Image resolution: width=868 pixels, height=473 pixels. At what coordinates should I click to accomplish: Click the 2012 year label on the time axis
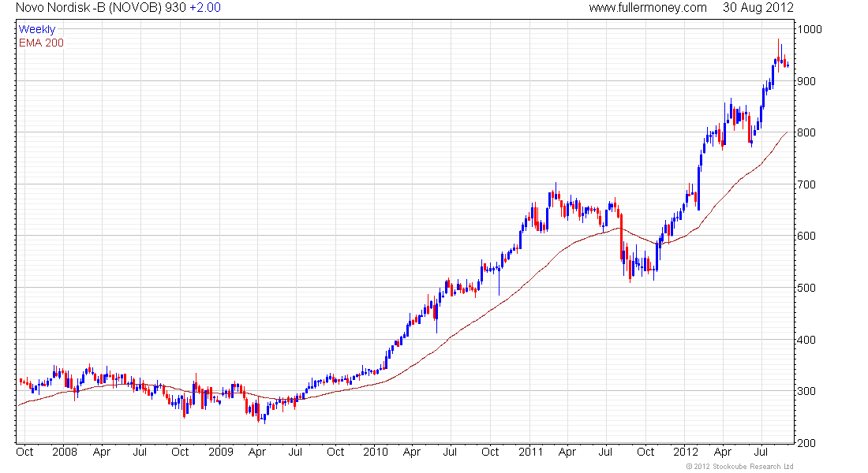pos(686,452)
